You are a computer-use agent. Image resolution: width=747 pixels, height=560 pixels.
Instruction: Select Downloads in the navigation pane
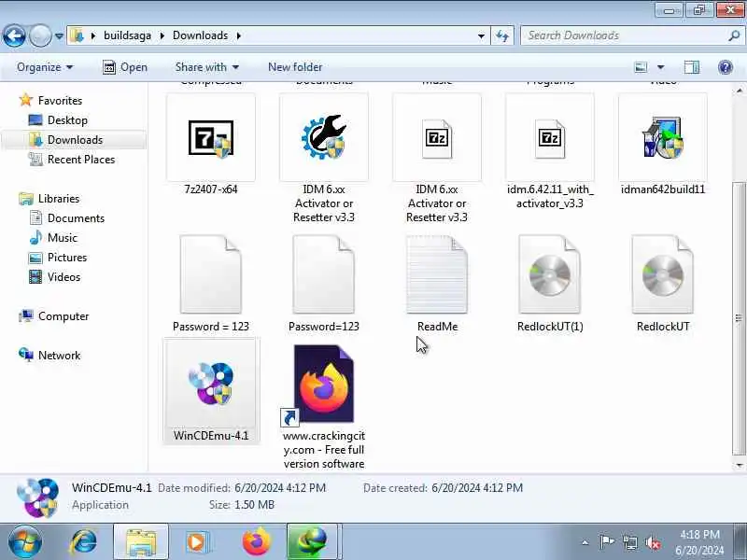(x=75, y=139)
